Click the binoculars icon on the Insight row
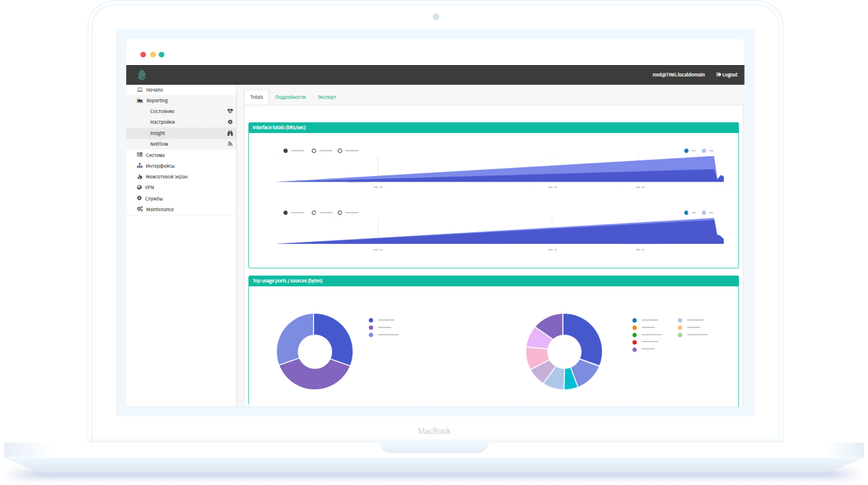This screenshot has width=868, height=485. pos(230,133)
